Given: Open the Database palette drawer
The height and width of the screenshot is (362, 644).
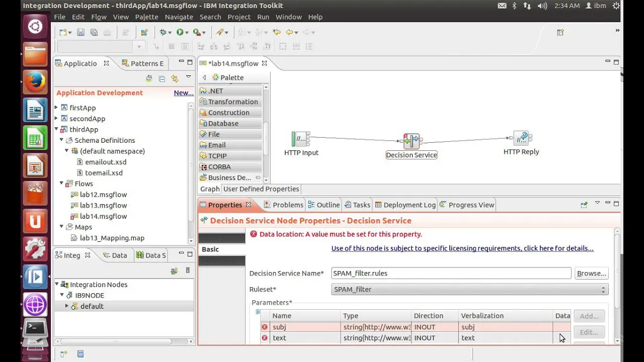Looking at the screenshot, I should coord(230,123).
